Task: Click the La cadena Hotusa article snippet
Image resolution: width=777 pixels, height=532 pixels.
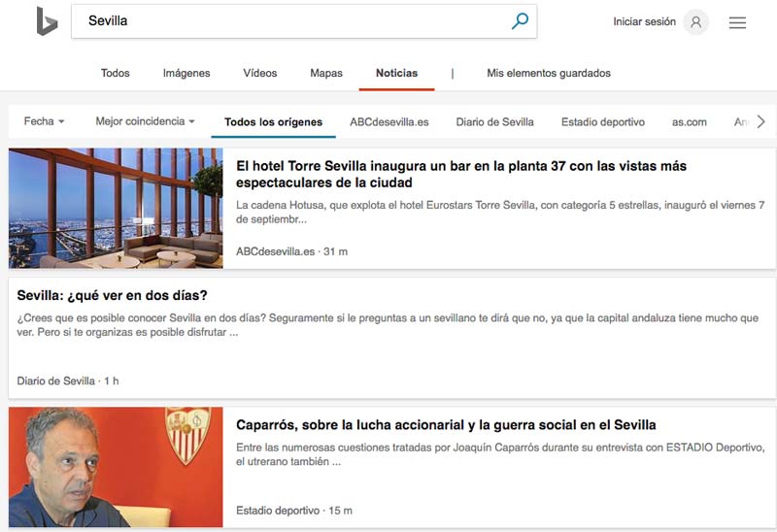Action: (500, 212)
